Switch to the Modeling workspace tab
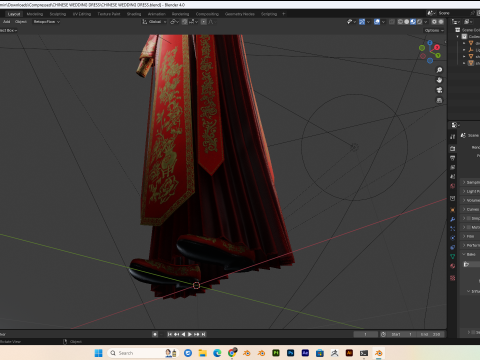 35,14
